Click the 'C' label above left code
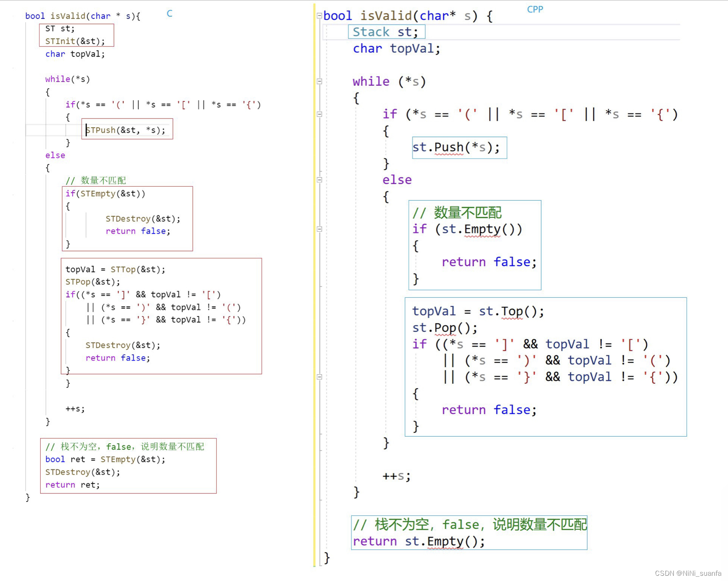 (170, 14)
